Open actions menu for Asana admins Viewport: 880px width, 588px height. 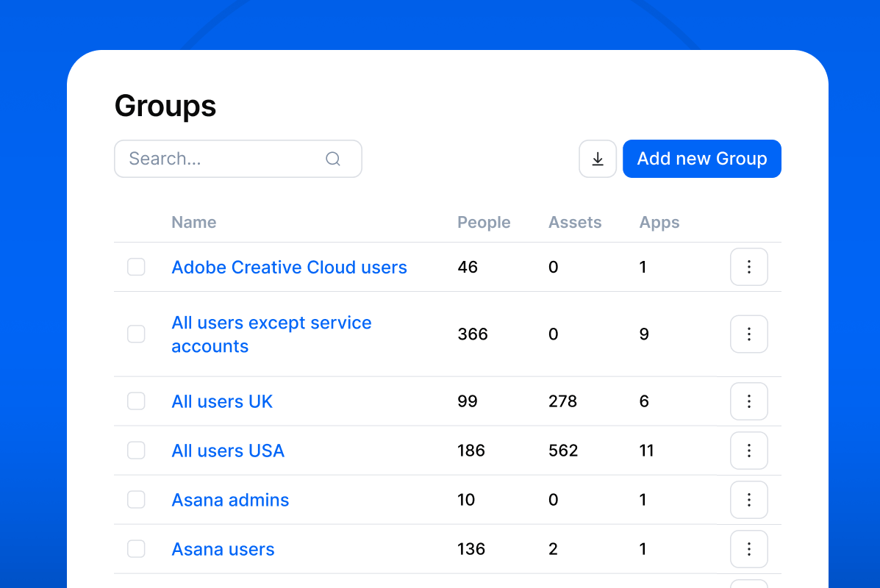pos(748,499)
